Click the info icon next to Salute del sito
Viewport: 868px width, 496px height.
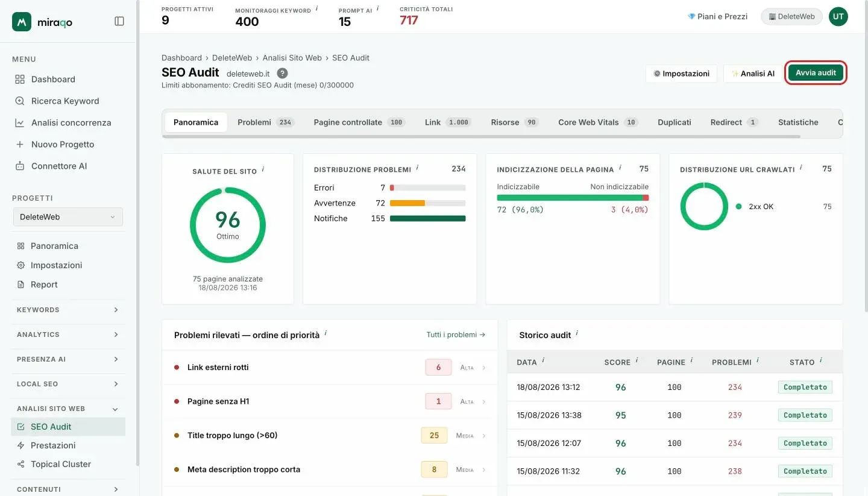coord(263,170)
